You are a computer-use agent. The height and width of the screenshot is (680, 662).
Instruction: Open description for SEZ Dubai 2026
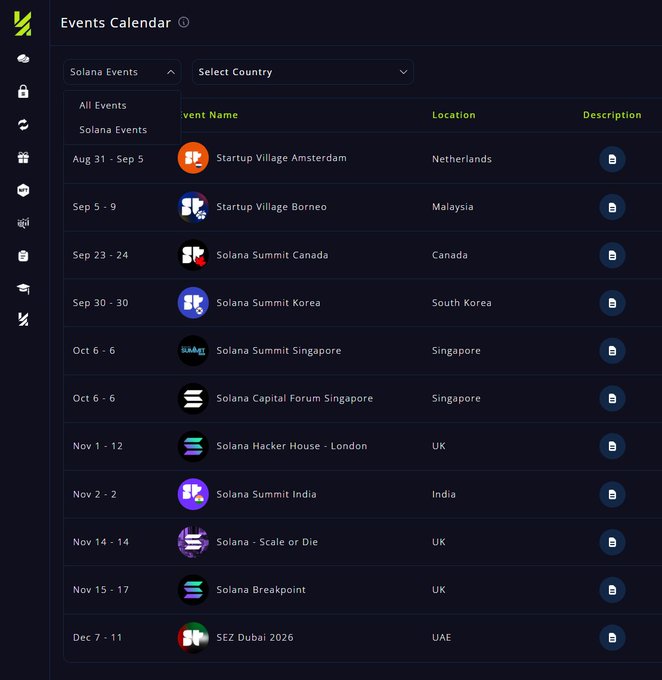pyautogui.click(x=612, y=638)
